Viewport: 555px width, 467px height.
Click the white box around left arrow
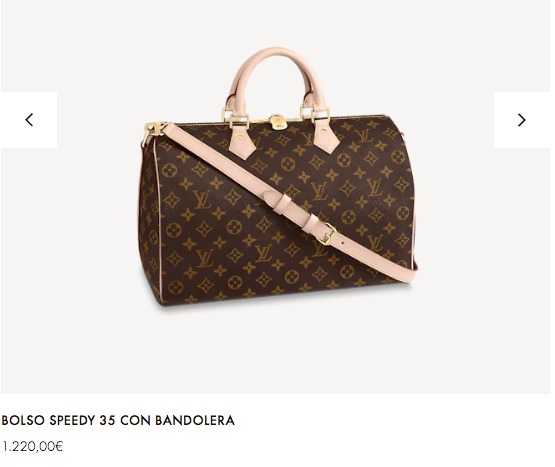[29, 120]
